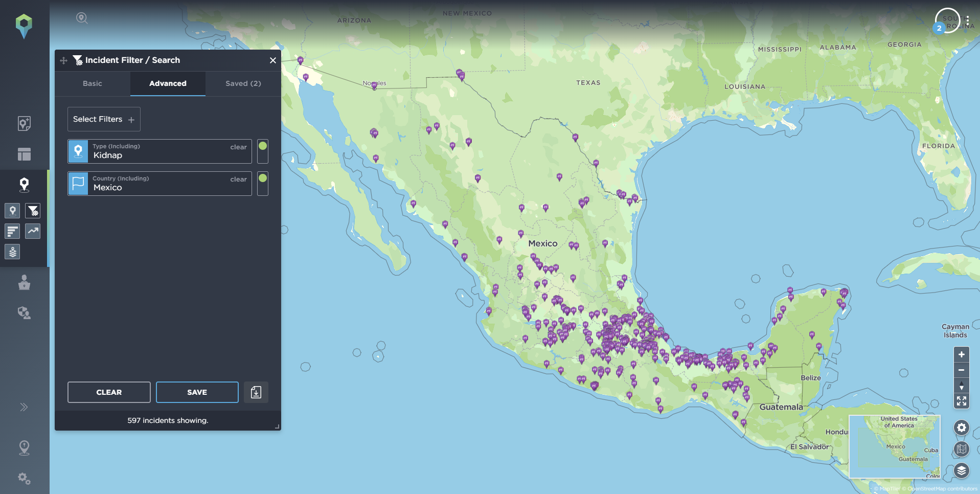Clear the Mexico country filter
The height and width of the screenshot is (494, 980).
click(x=238, y=179)
